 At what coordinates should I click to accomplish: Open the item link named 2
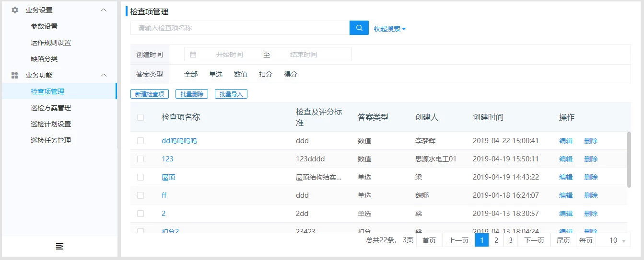pos(164,214)
